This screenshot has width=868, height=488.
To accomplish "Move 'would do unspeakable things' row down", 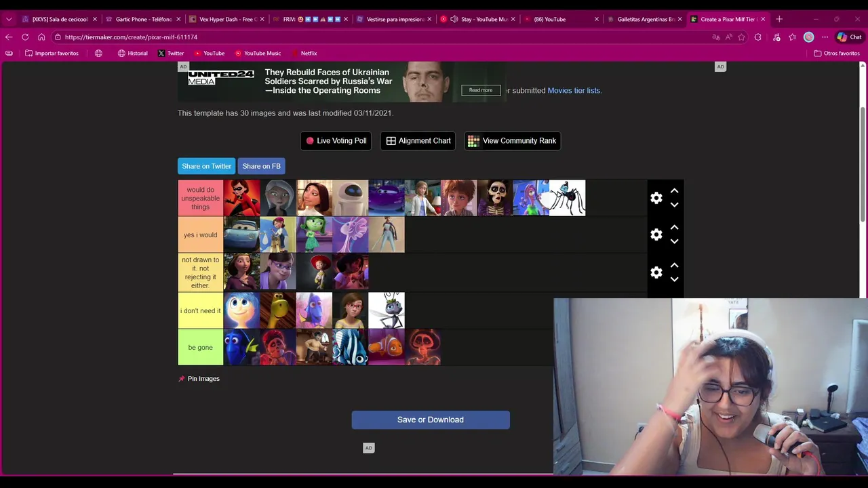I will pyautogui.click(x=674, y=205).
